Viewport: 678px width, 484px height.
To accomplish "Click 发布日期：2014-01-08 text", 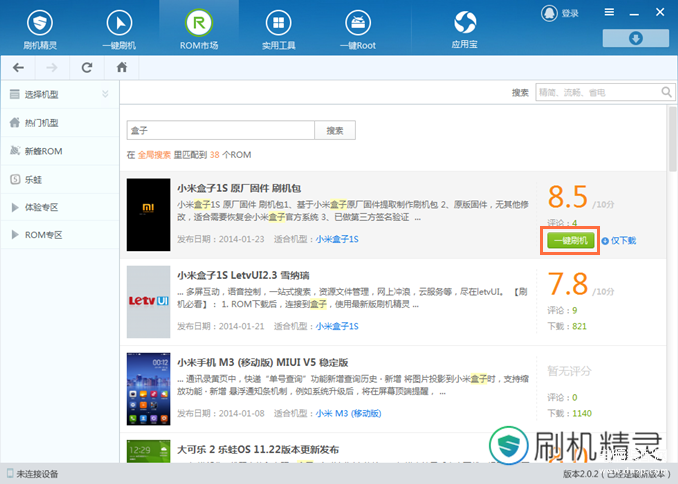I will (x=221, y=413).
